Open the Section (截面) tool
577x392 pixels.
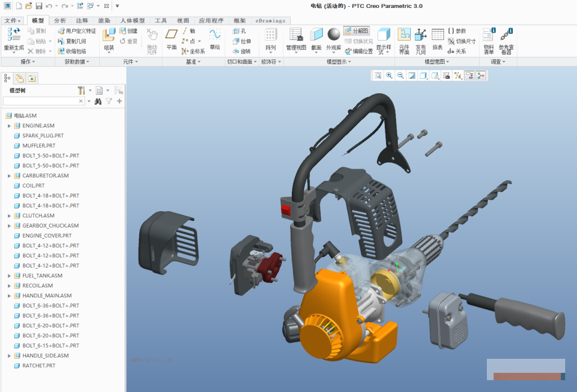click(316, 34)
